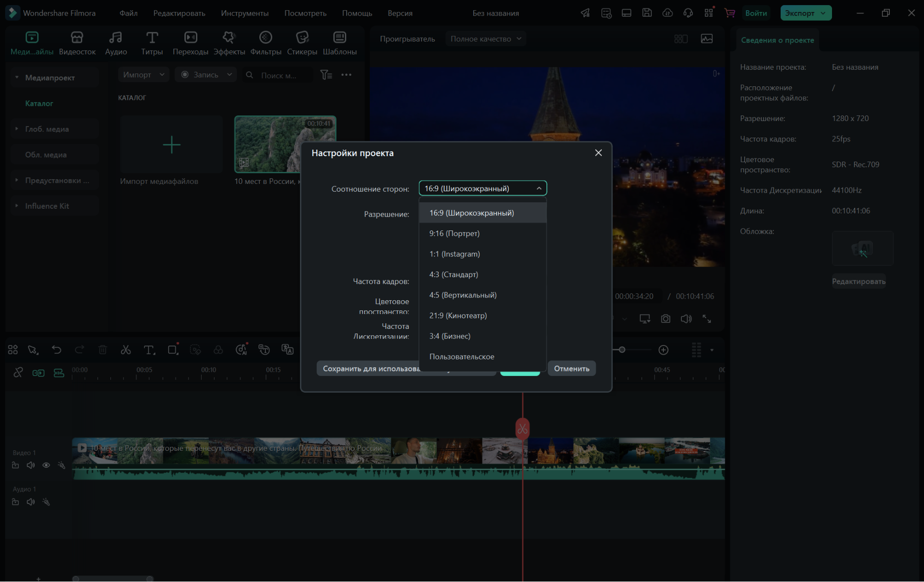Toggle visibility of Video 1 track

click(46, 465)
